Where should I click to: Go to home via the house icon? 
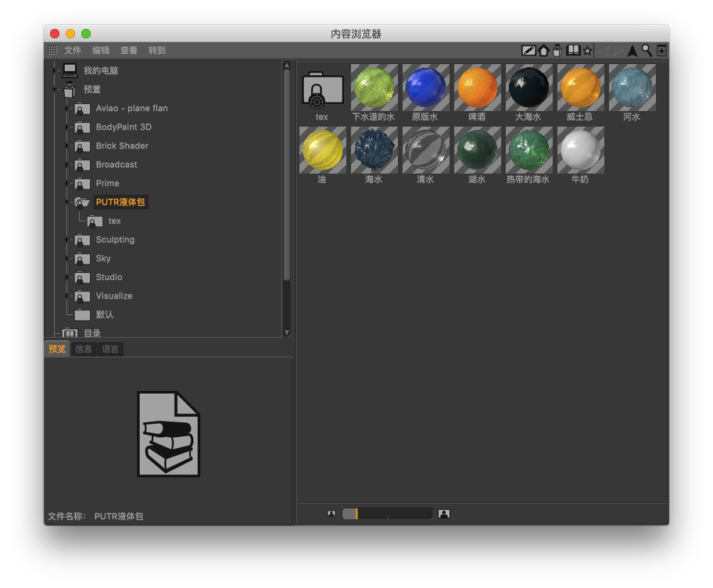click(x=543, y=51)
